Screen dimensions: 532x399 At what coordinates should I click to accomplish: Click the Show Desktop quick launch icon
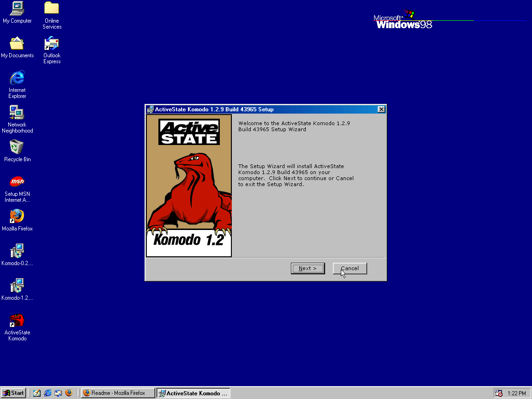[x=36, y=393]
